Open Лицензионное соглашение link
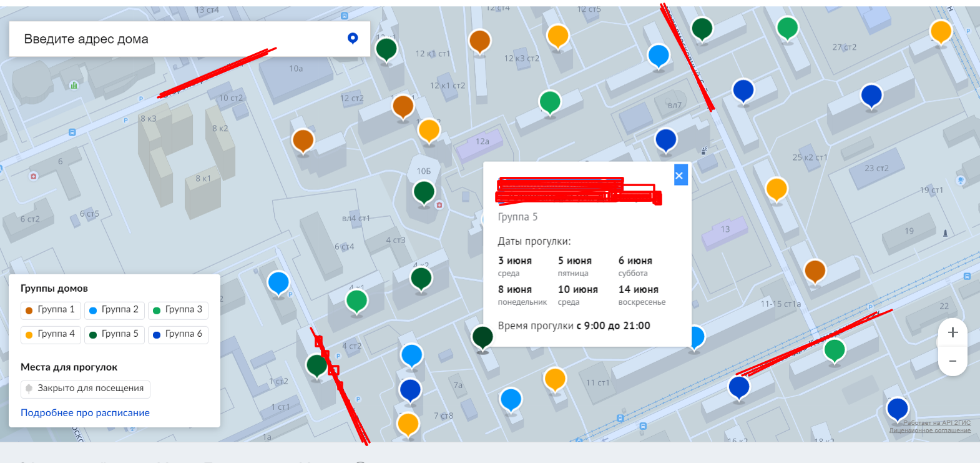980x463 pixels. (929, 431)
